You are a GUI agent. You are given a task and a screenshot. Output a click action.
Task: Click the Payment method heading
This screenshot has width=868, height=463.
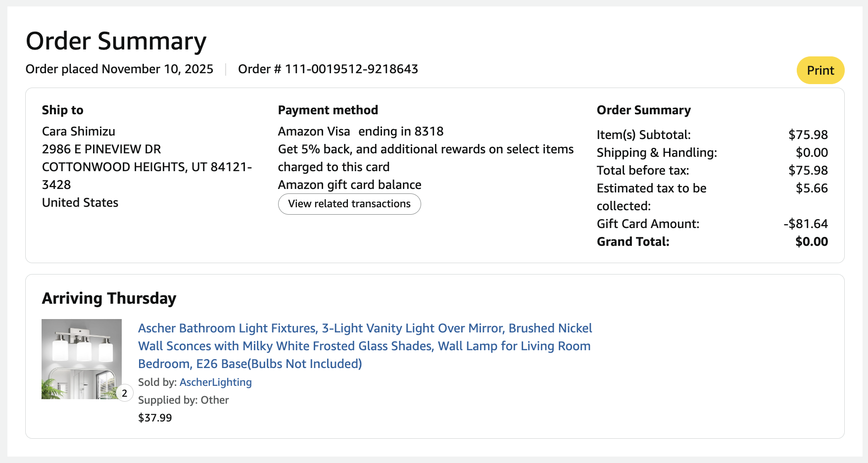328,110
